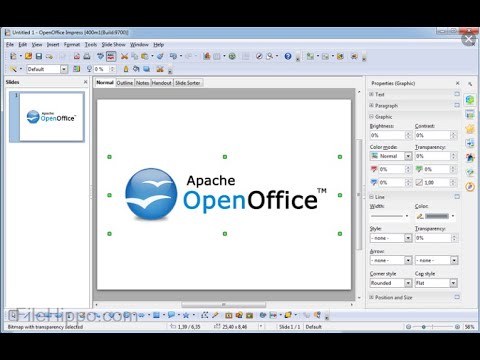
Task: Toggle the Display Grid button
Action: 246,56
